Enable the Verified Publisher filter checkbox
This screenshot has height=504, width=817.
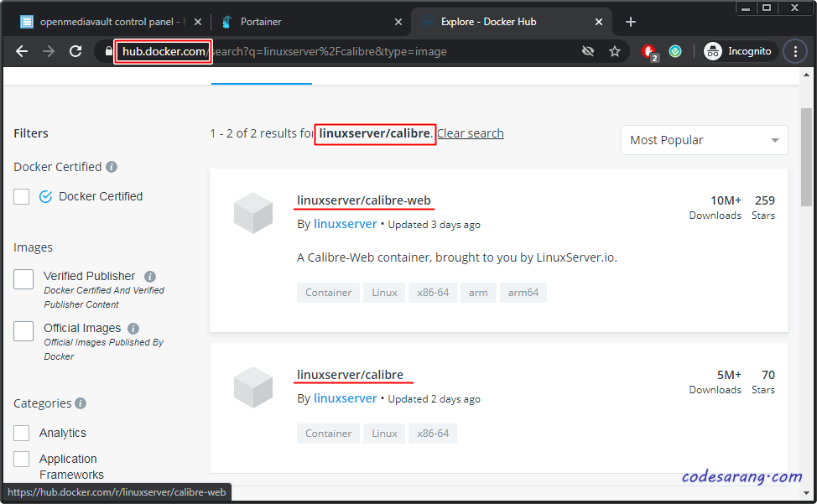pyautogui.click(x=23, y=279)
